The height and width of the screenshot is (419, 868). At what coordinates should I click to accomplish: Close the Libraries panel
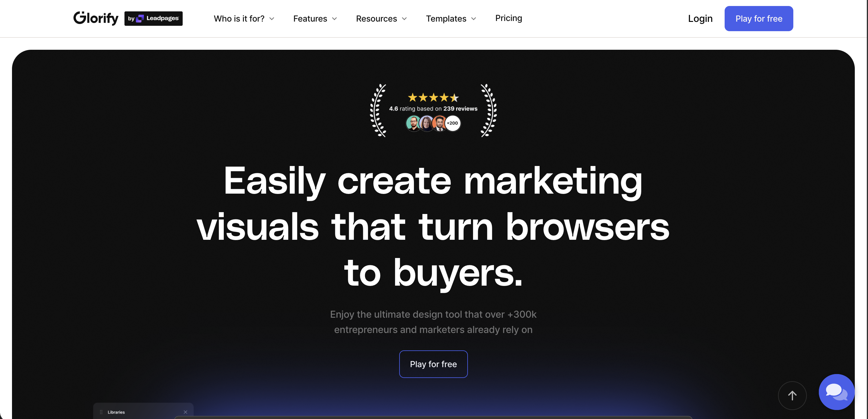185,412
